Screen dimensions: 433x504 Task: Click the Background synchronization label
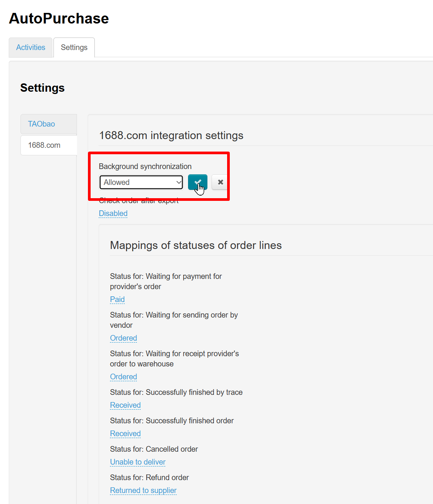[145, 166]
